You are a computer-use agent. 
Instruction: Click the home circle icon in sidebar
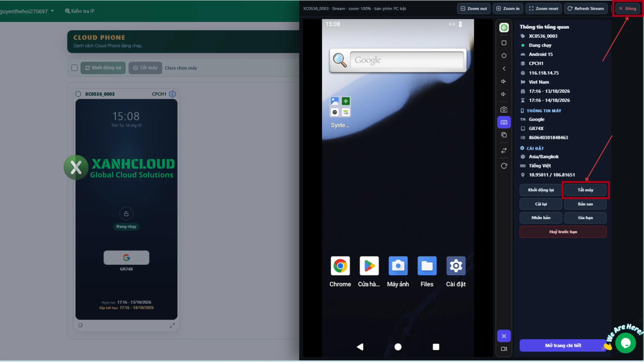click(x=504, y=56)
